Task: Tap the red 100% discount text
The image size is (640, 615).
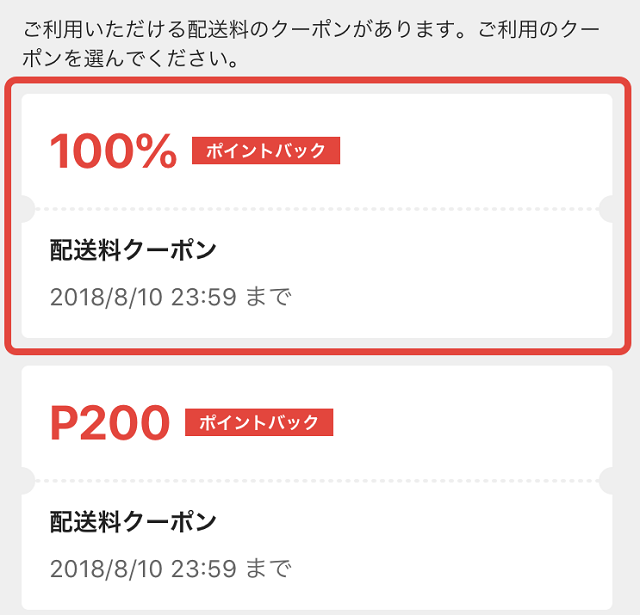Action: (113, 151)
